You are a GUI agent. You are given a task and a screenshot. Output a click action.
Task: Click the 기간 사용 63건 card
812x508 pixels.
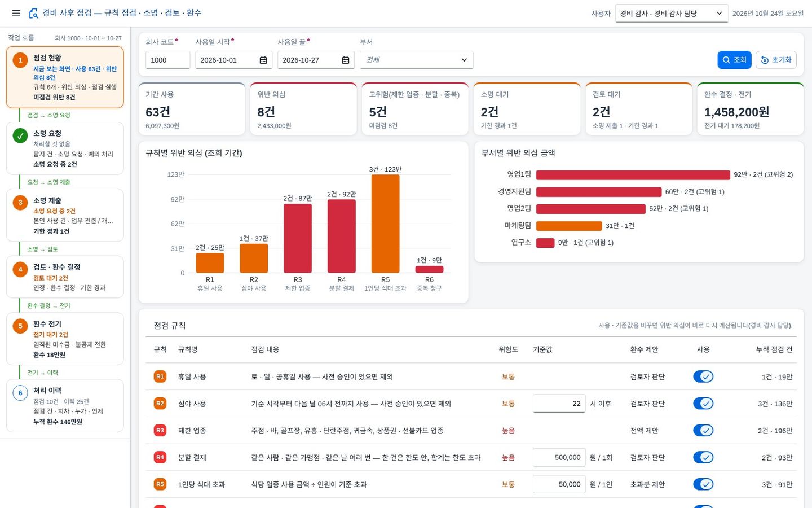192,109
